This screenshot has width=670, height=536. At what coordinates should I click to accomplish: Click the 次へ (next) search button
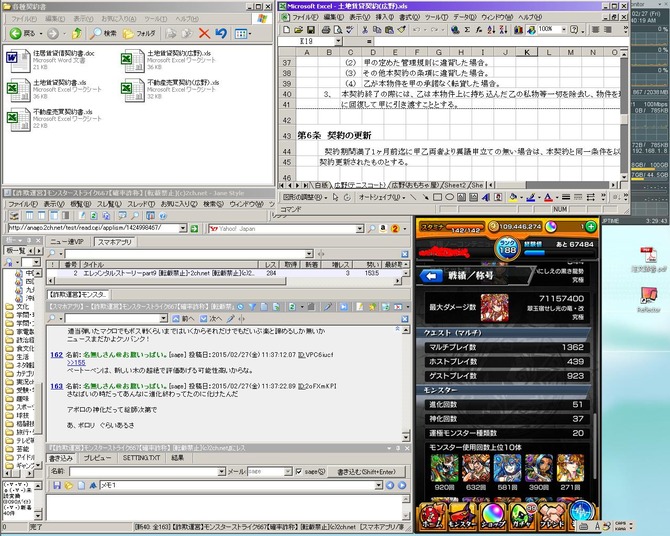[211, 318]
